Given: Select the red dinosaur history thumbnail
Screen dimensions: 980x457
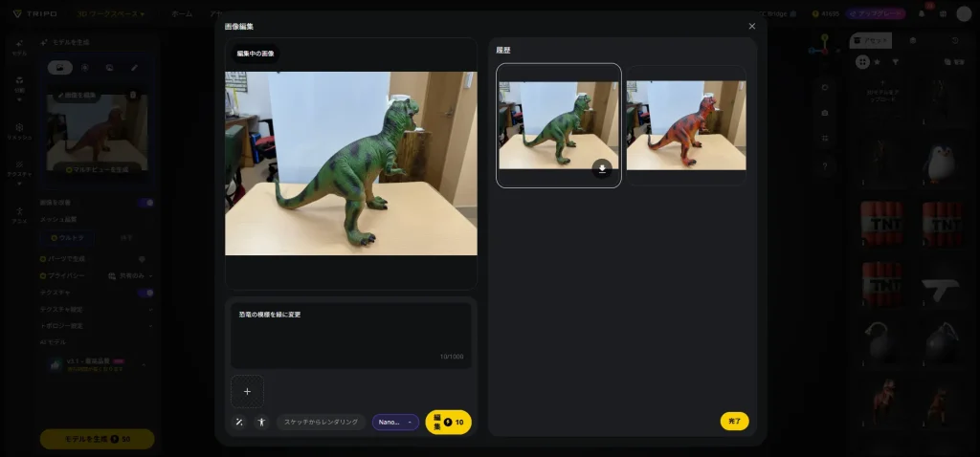Looking at the screenshot, I should (x=685, y=125).
